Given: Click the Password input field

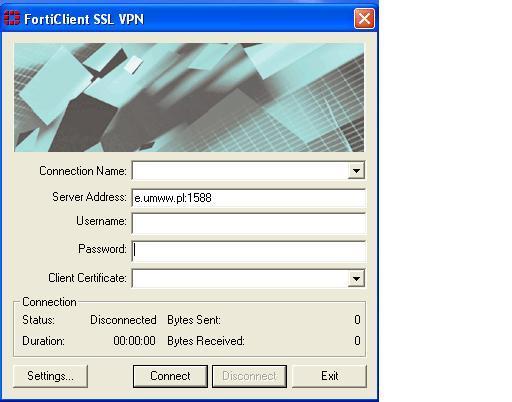Looking at the screenshot, I should pyautogui.click(x=249, y=250).
